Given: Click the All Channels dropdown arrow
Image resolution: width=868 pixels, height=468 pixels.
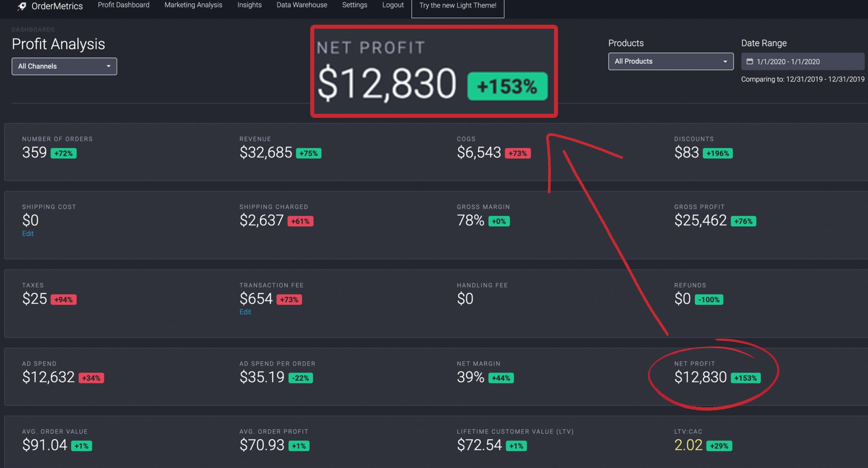Looking at the screenshot, I should pyautogui.click(x=109, y=66).
